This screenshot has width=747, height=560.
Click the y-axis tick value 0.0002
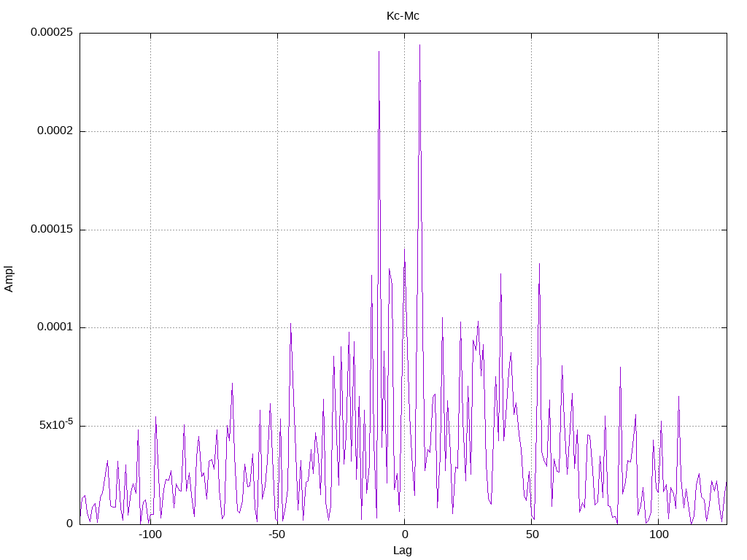pyautogui.click(x=55, y=131)
